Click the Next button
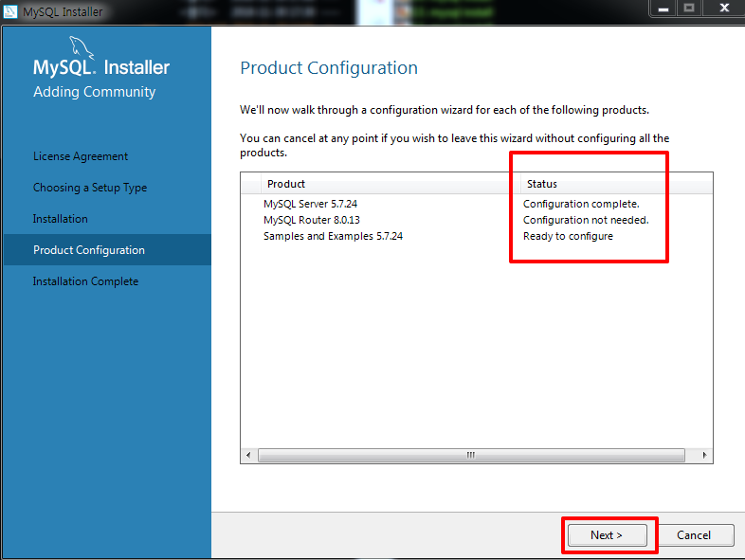Screen dimensions: 745x560 point(607,535)
